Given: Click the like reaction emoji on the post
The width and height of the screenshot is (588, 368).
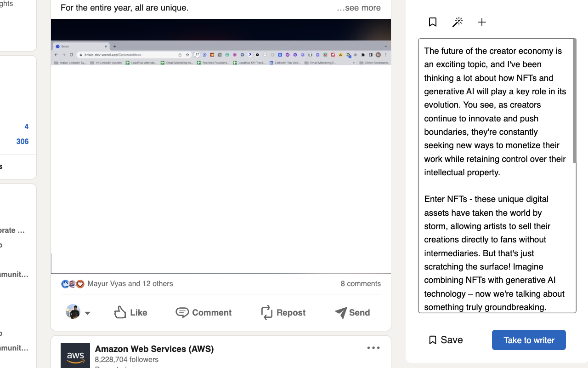Looking at the screenshot, I should click(65, 284).
